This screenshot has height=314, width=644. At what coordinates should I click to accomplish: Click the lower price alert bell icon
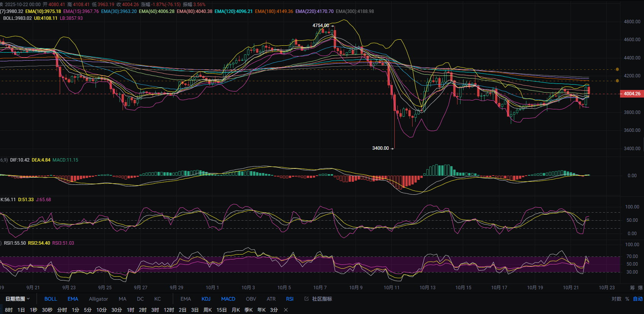click(x=617, y=81)
